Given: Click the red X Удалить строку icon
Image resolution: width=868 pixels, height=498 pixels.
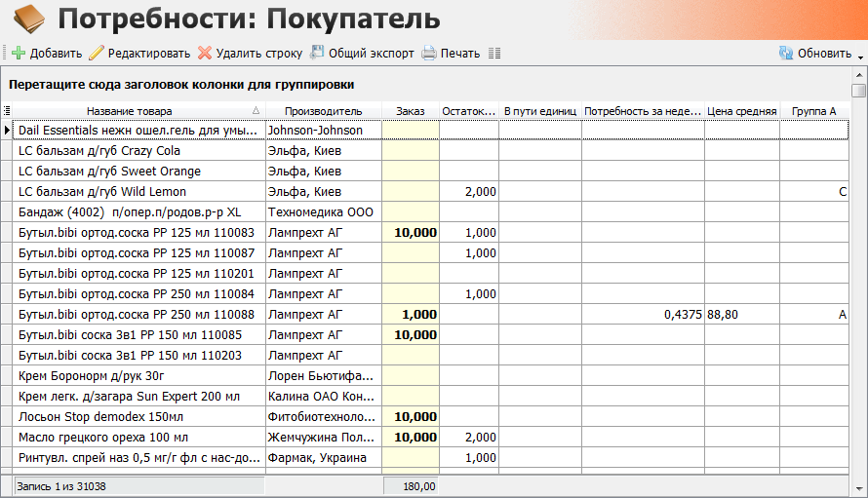Looking at the screenshot, I should click(x=205, y=54).
